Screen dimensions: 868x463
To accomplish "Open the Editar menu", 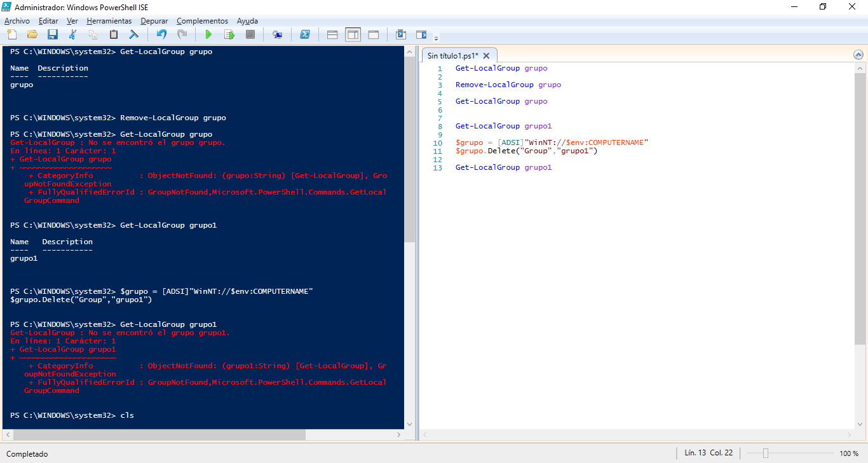I will [x=48, y=21].
